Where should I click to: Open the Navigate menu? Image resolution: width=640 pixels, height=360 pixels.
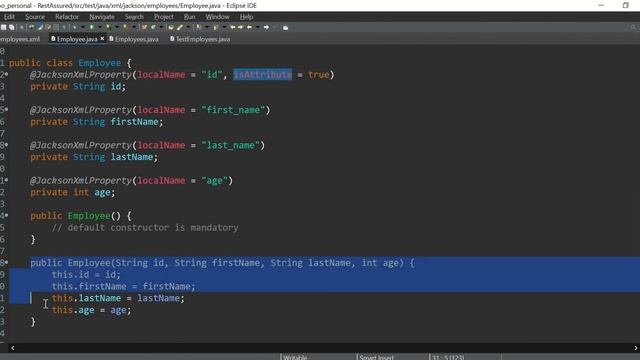coord(102,17)
